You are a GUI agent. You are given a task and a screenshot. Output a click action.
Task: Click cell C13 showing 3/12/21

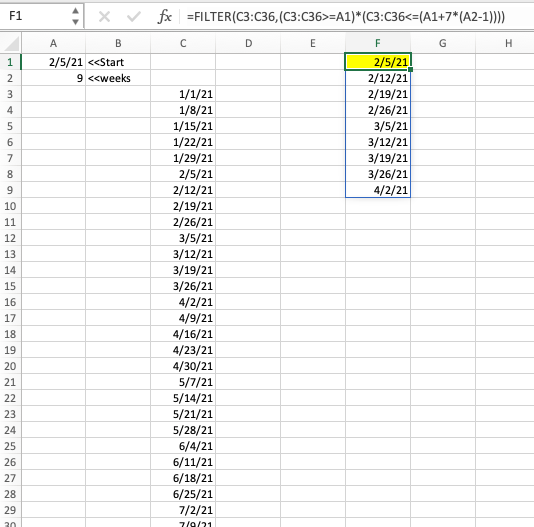[183, 254]
